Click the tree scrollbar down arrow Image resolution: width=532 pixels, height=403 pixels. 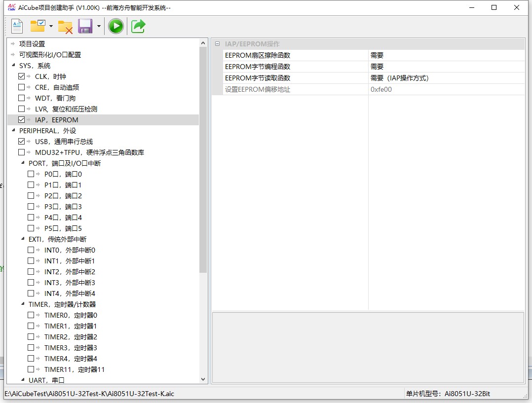[x=203, y=379]
